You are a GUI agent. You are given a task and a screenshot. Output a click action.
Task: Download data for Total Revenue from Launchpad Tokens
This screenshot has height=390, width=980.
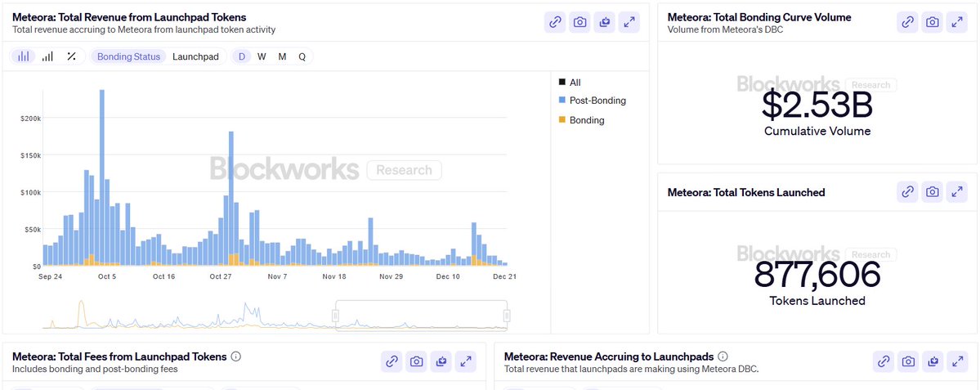tap(604, 23)
